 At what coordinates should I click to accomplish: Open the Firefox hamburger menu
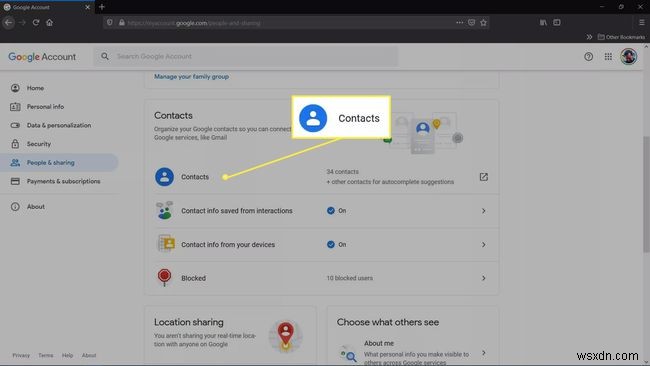point(641,22)
